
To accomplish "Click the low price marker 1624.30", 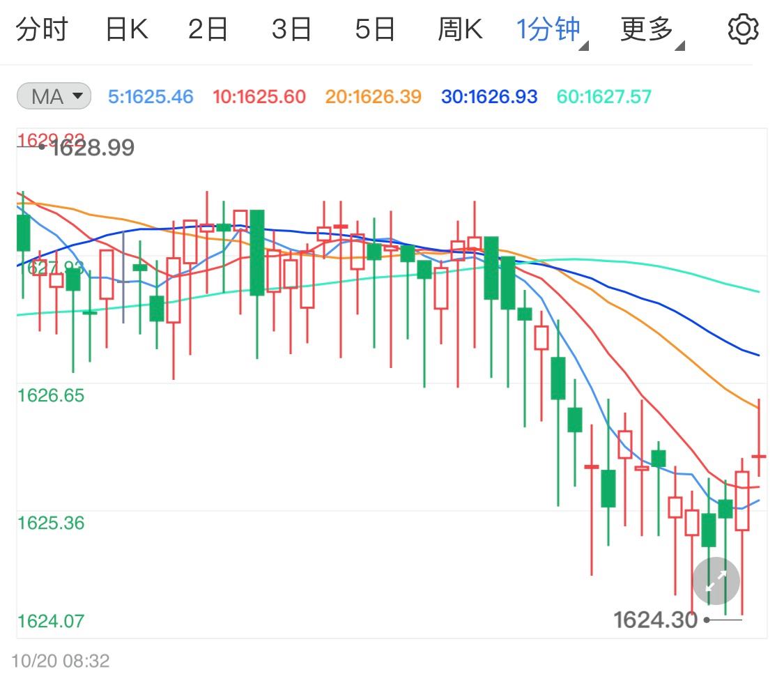I will click(x=655, y=618).
